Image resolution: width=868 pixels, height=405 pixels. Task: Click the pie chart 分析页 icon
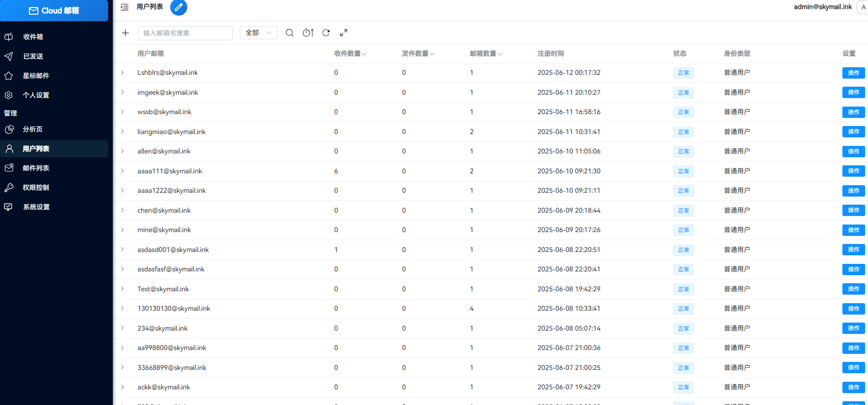(9, 129)
